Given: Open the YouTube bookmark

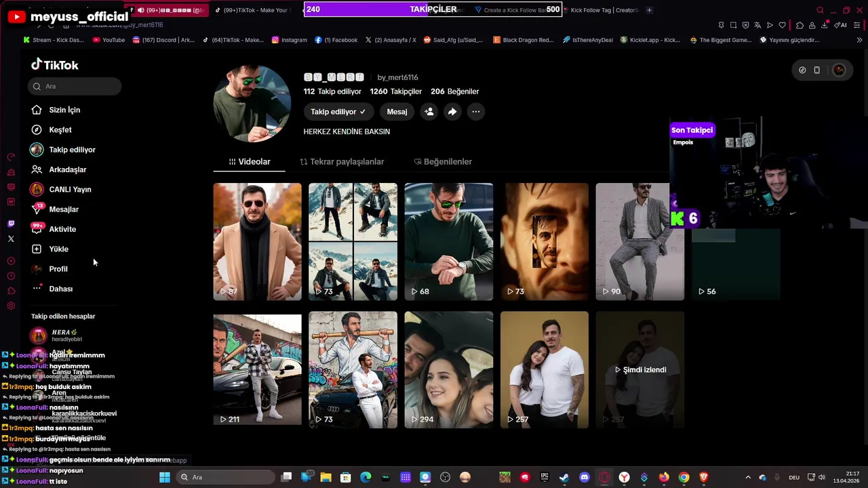Looking at the screenshot, I should click(x=108, y=40).
